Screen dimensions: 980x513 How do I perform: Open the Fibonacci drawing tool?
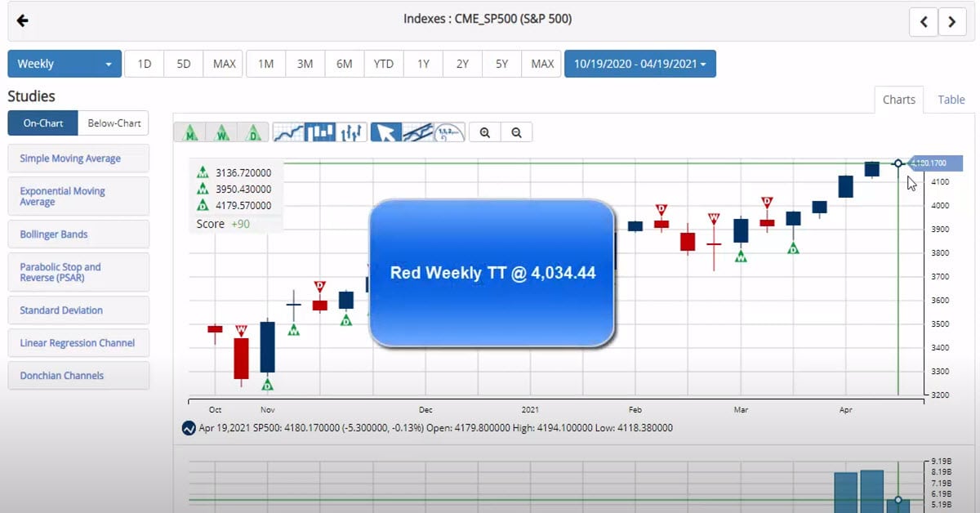pyautogui.click(x=449, y=132)
